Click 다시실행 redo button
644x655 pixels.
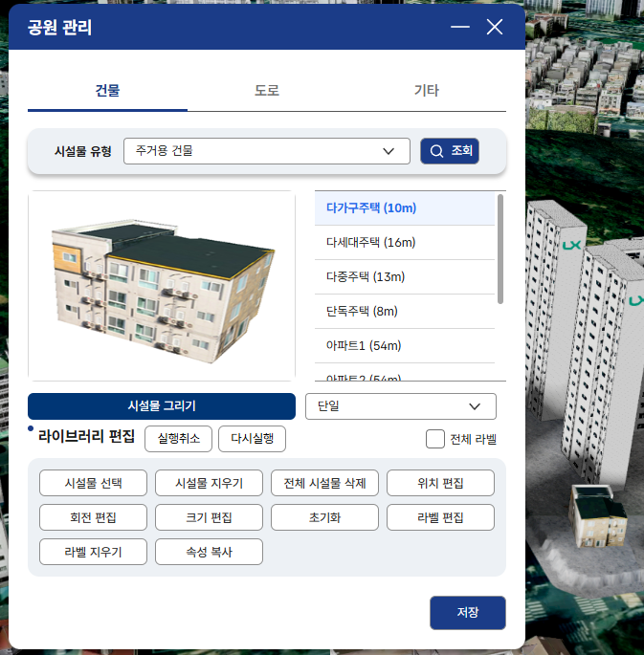[x=252, y=439]
